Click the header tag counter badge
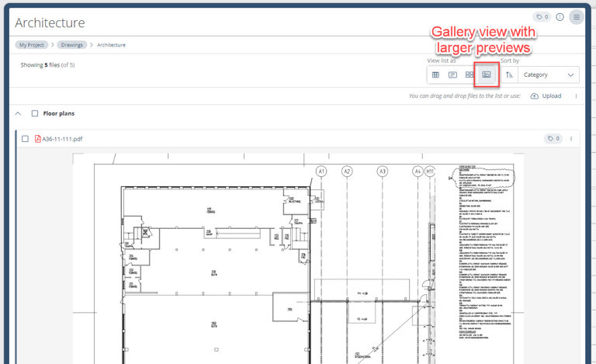 tap(542, 17)
